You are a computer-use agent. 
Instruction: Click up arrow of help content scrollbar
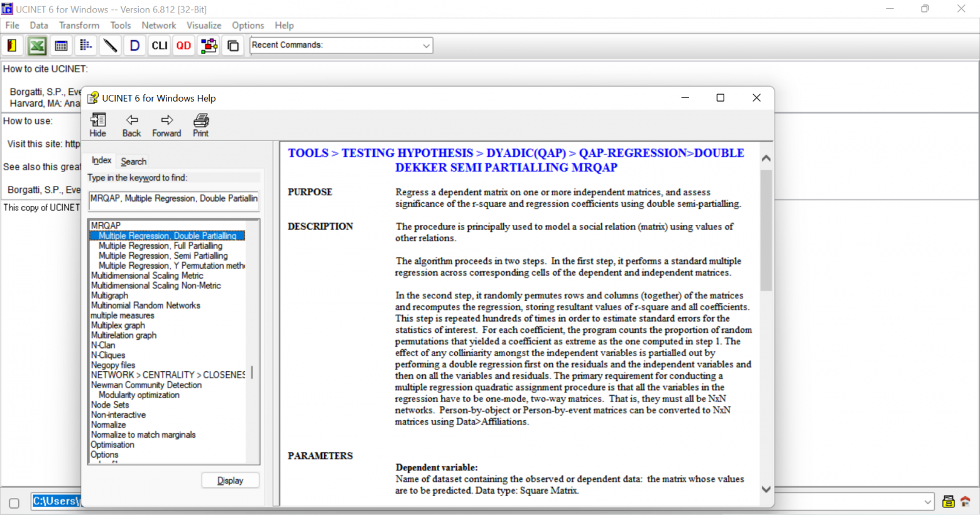(766, 158)
